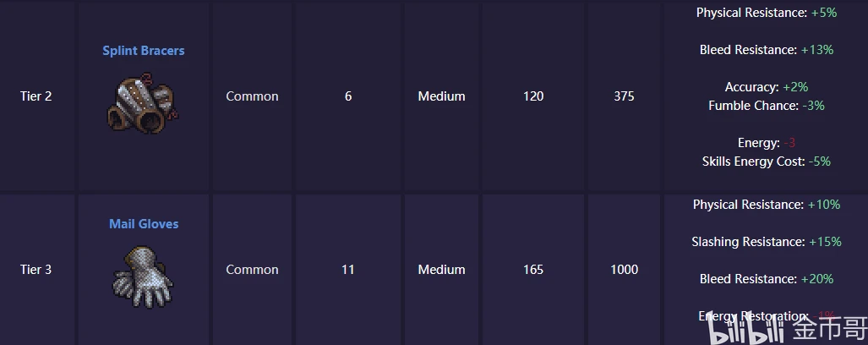This screenshot has width=868, height=345.
Task: Click the Splint Bracers armor icon
Action: tap(144, 102)
